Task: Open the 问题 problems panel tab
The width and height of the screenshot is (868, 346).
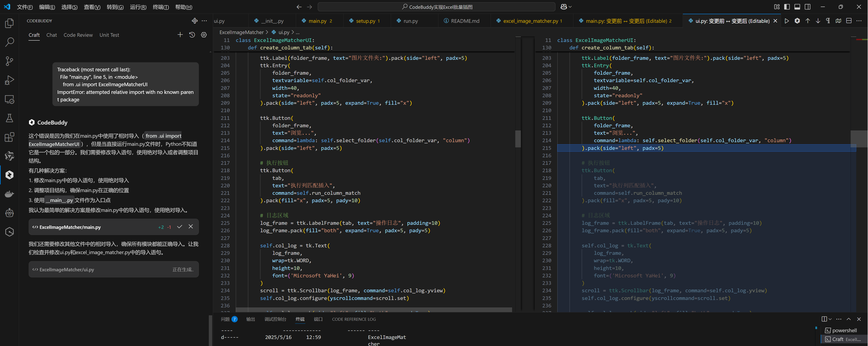Action: pyautogui.click(x=226, y=319)
